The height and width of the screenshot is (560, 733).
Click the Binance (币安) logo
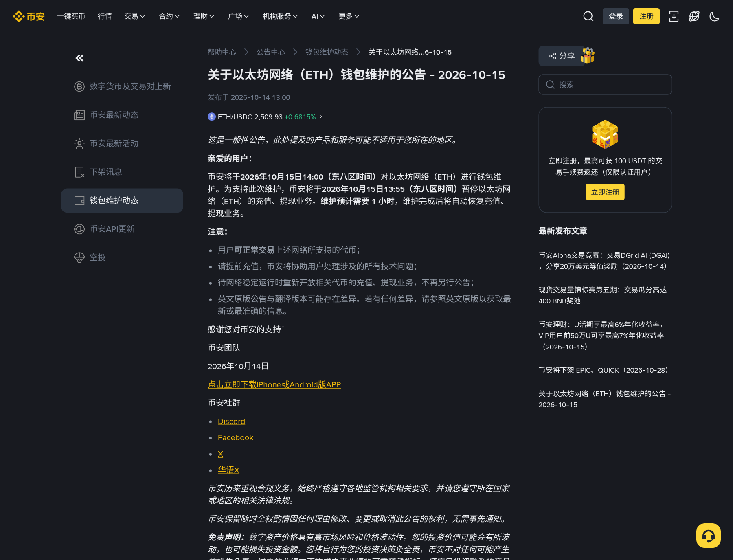click(29, 16)
